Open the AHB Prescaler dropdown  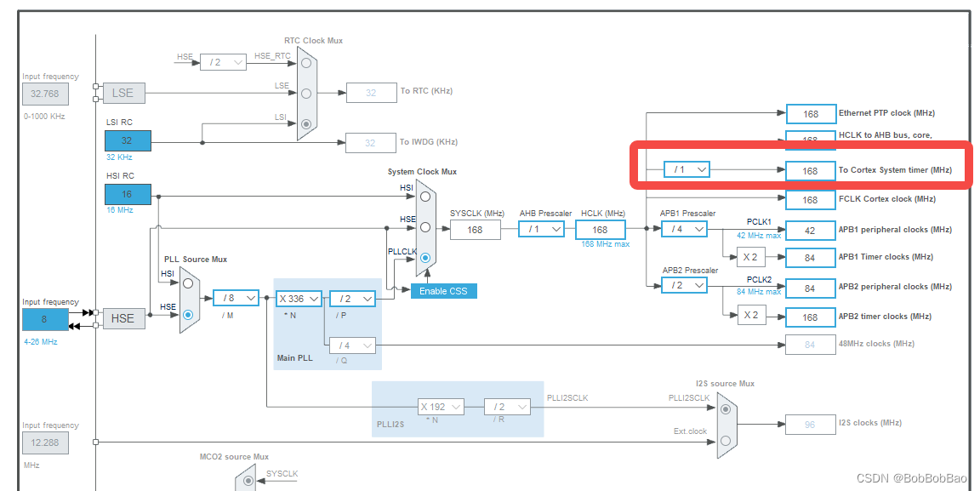tap(542, 229)
